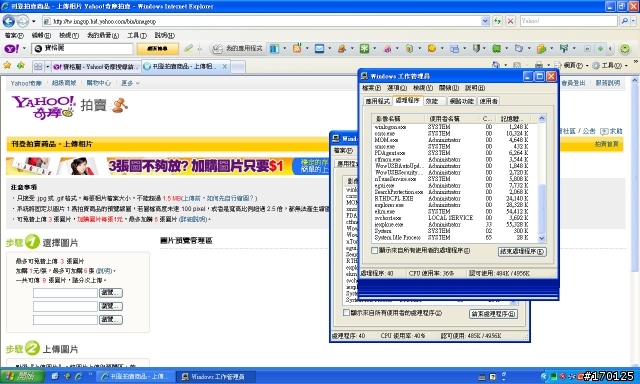
Task: Check 顯示來自所有使用者的處理程序 in front Task Manager
Action: click(x=374, y=251)
